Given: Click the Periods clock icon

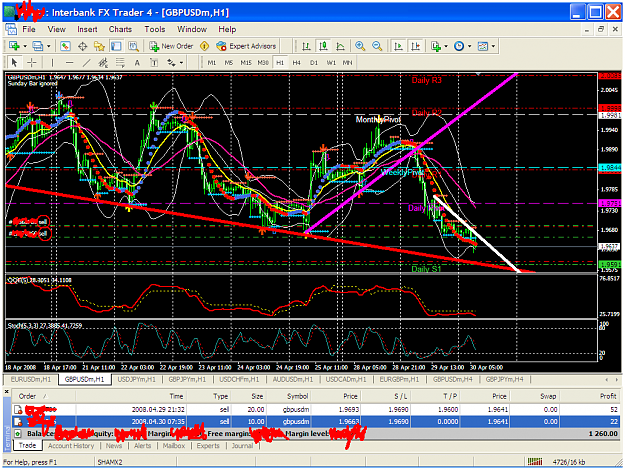Looking at the screenshot, I should click(459, 46).
